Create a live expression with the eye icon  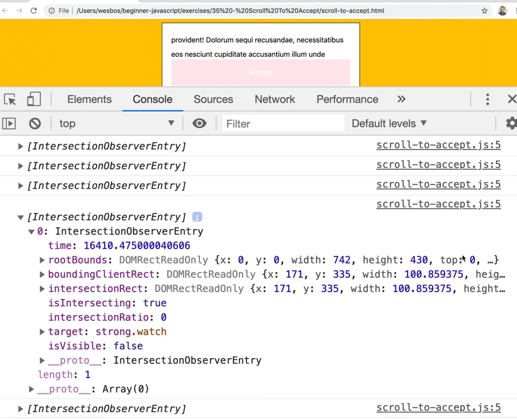pyautogui.click(x=199, y=123)
